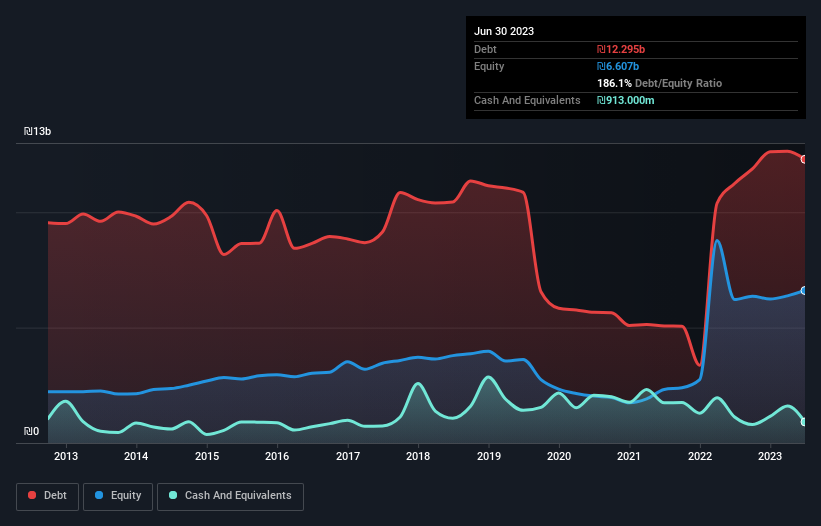
Task: Click the 2022 x-axis label
Action: 700,456
